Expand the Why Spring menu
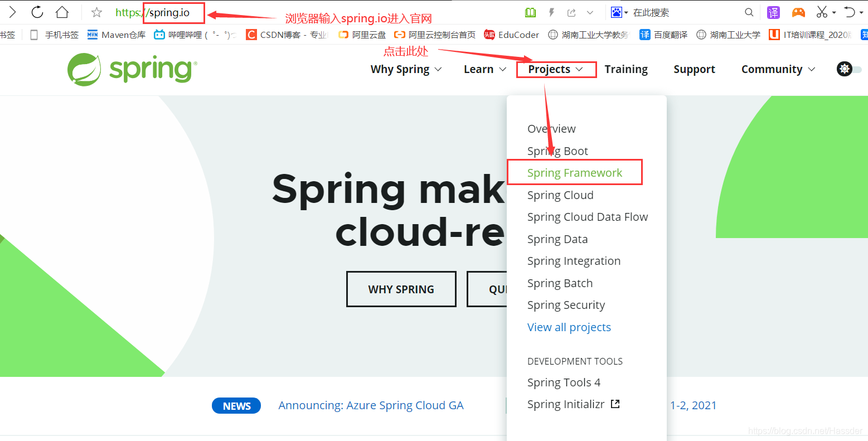The image size is (868, 441). [406, 69]
